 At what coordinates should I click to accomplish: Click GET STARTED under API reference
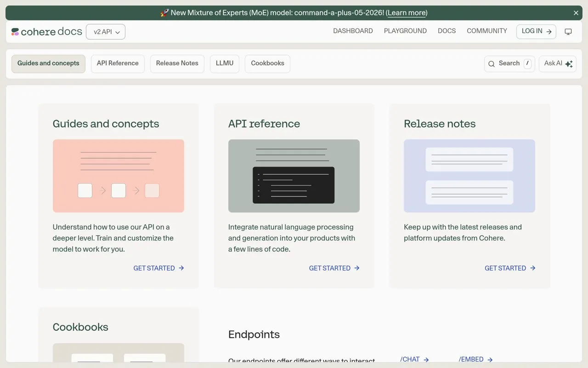point(334,268)
